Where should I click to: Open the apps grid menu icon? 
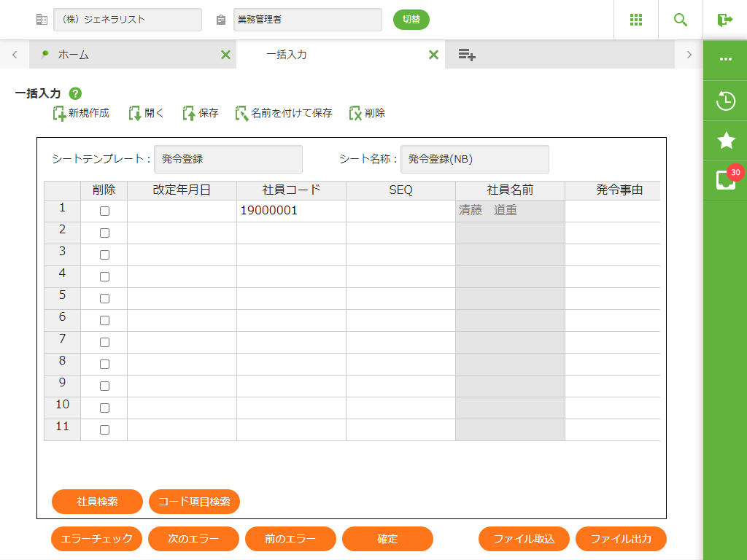635,20
